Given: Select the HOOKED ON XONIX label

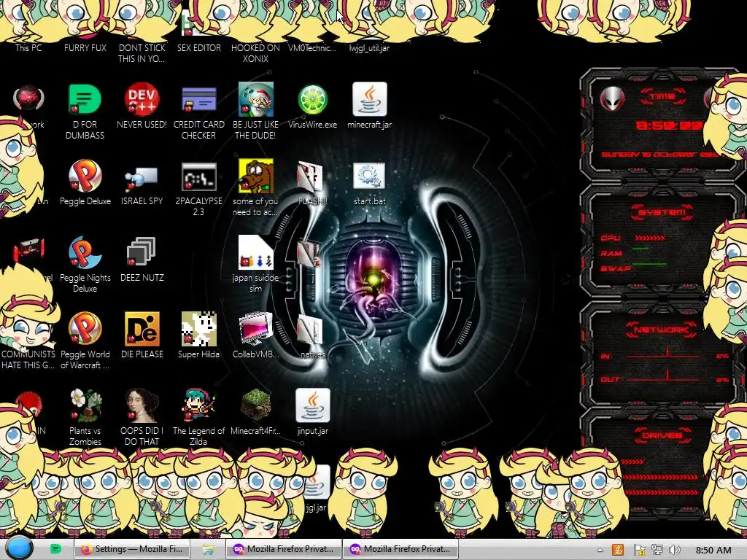Looking at the screenshot, I should pyautogui.click(x=255, y=53).
